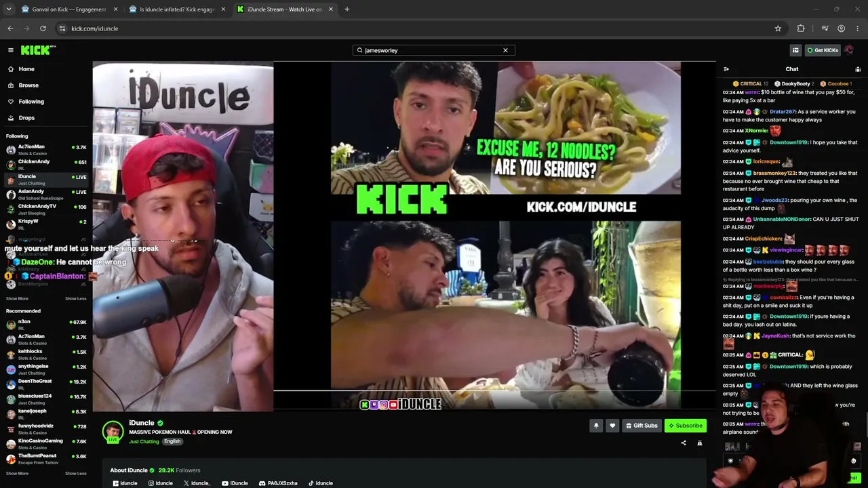
Task: Collapse the chat panel
Action: [x=726, y=69]
